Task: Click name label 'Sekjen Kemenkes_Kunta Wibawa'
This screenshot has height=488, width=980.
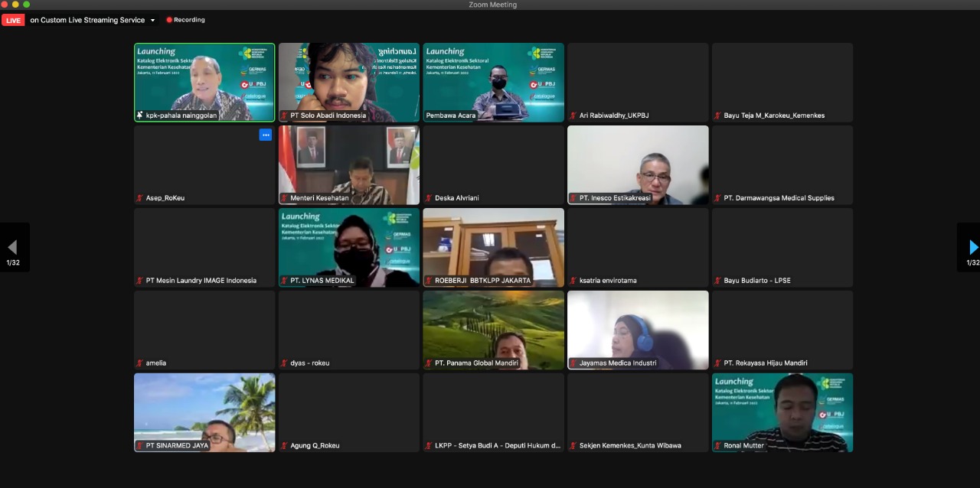Action: click(x=631, y=446)
